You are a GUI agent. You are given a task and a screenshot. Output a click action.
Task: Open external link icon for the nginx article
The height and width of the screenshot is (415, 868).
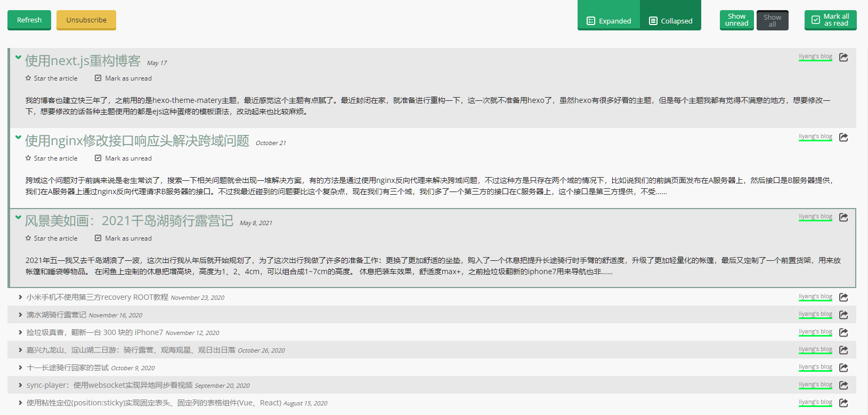click(x=843, y=137)
